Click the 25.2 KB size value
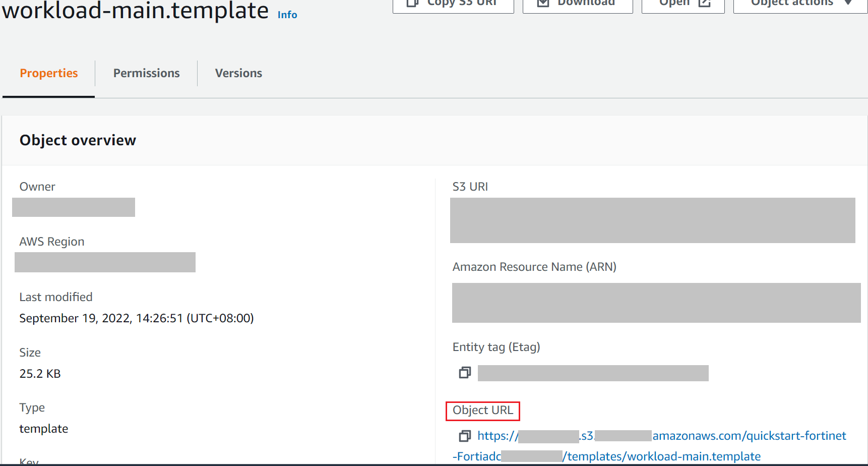This screenshot has width=868, height=466. pyautogui.click(x=40, y=374)
